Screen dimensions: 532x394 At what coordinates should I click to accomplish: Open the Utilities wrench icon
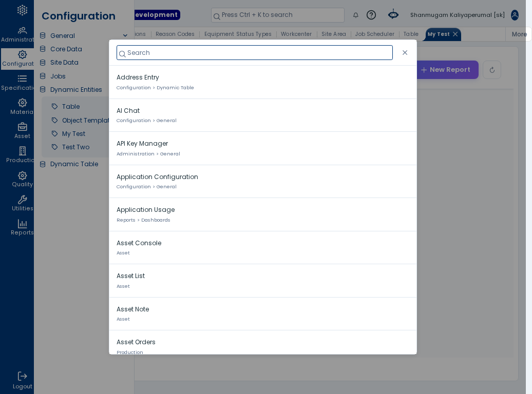click(x=23, y=200)
